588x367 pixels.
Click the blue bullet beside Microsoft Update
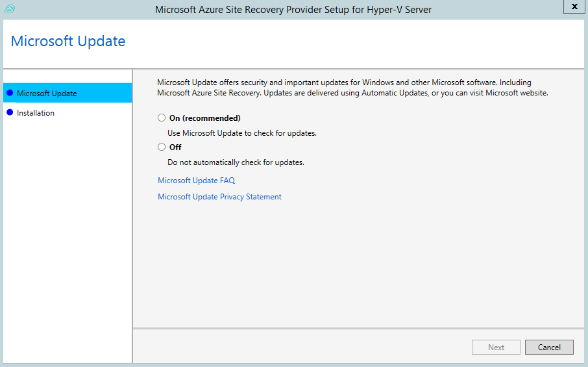tap(10, 93)
